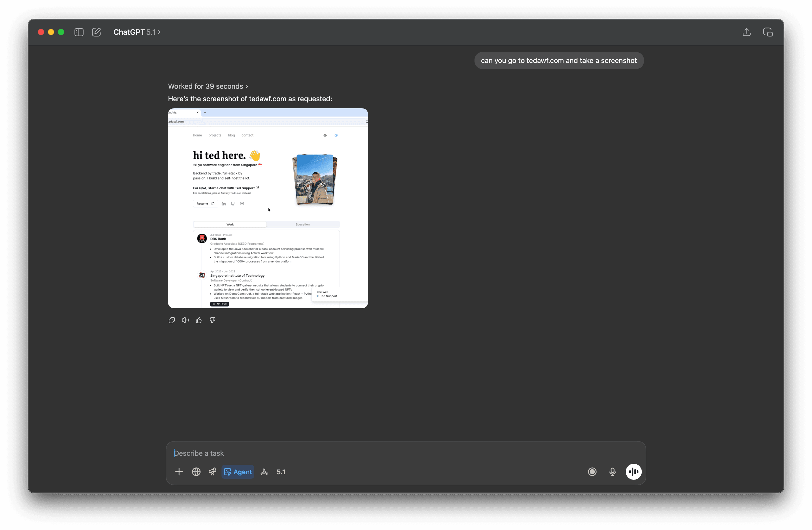812x530 pixels.
Task: Open the ChatGPT 5.1 dropdown in the titlebar
Action: click(x=136, y=32)
